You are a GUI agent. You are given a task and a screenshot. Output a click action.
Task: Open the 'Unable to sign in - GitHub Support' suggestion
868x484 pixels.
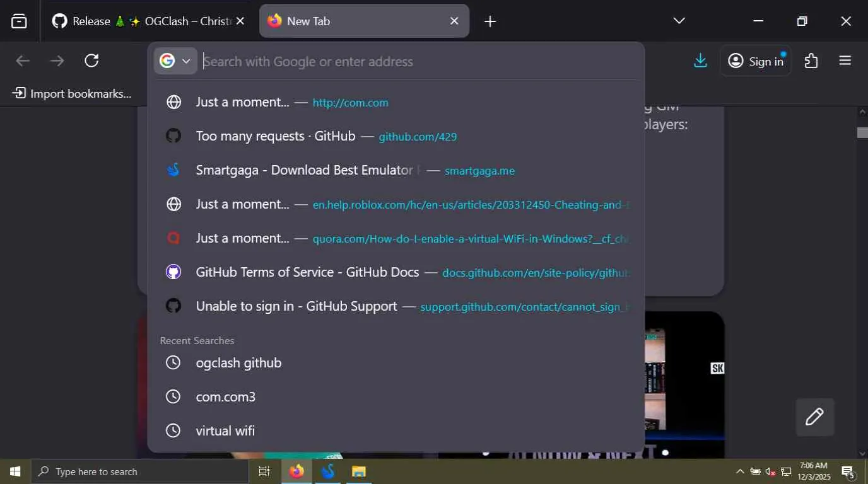pos(396,306)
